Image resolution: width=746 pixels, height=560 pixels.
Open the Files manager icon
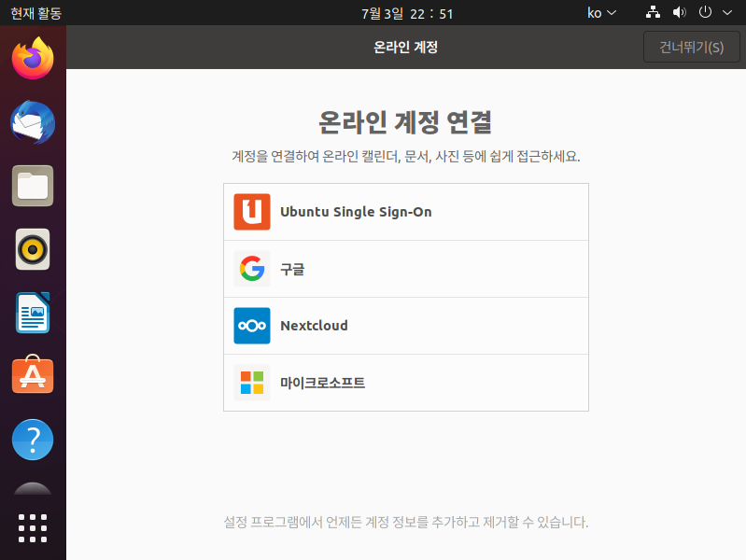point(33,186)
